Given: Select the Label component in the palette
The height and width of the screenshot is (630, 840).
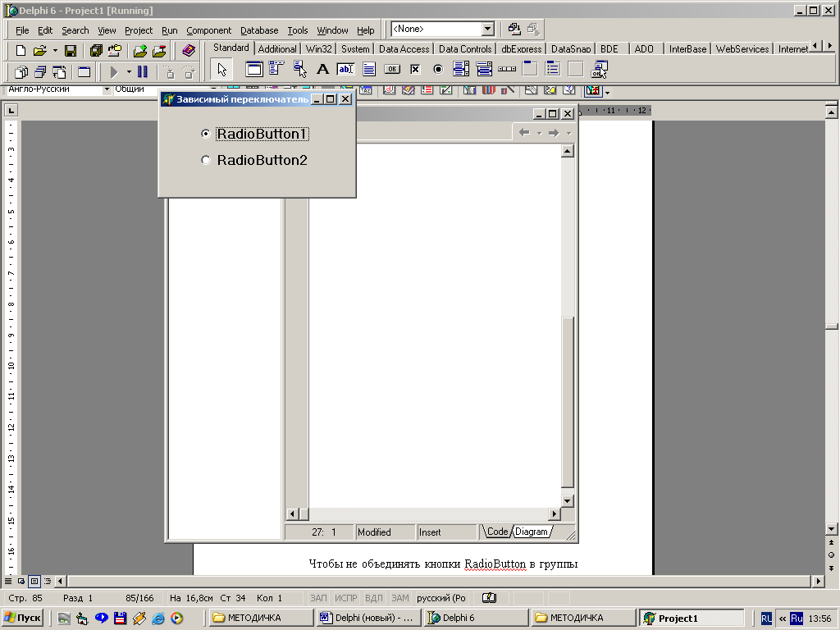Looking at the screenshot, I should point(323,70).
